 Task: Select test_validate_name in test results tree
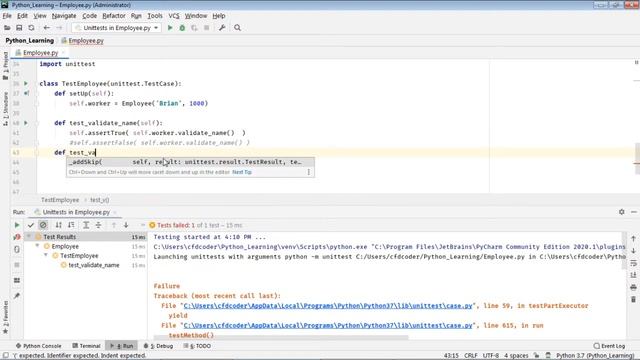(x=94, y=265)
